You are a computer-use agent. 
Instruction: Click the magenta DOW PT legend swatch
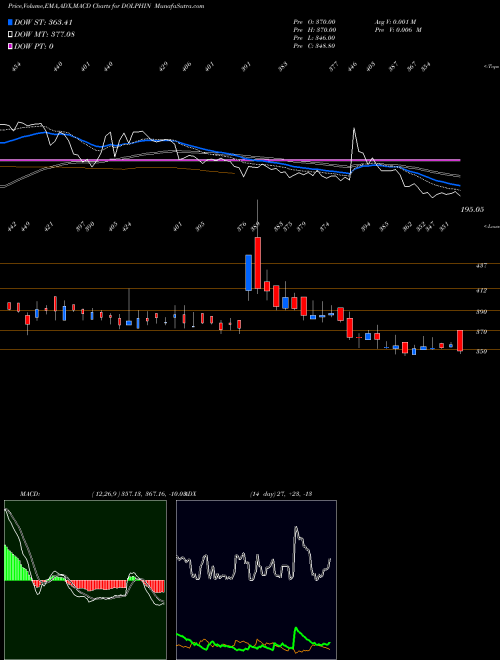10,46
